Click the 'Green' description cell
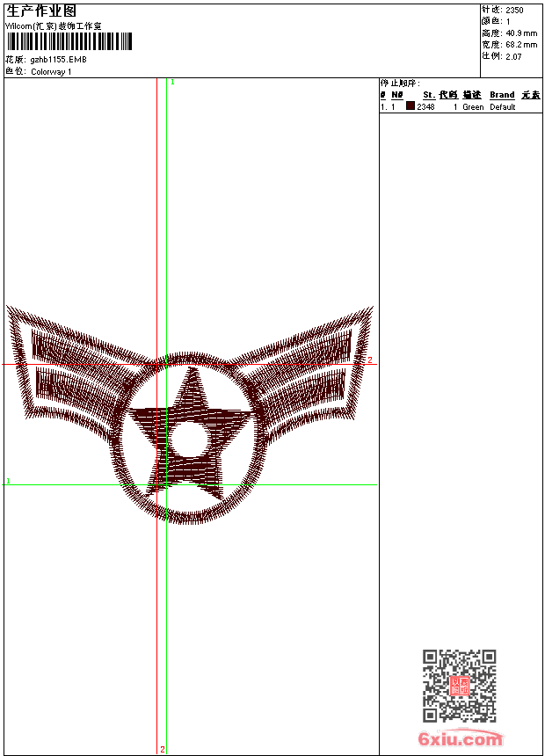This screenshot has width=545, height=756. (473, 107)
